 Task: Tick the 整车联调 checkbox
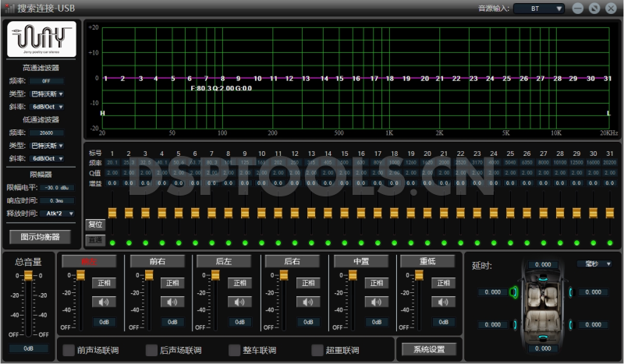(235, 351)
